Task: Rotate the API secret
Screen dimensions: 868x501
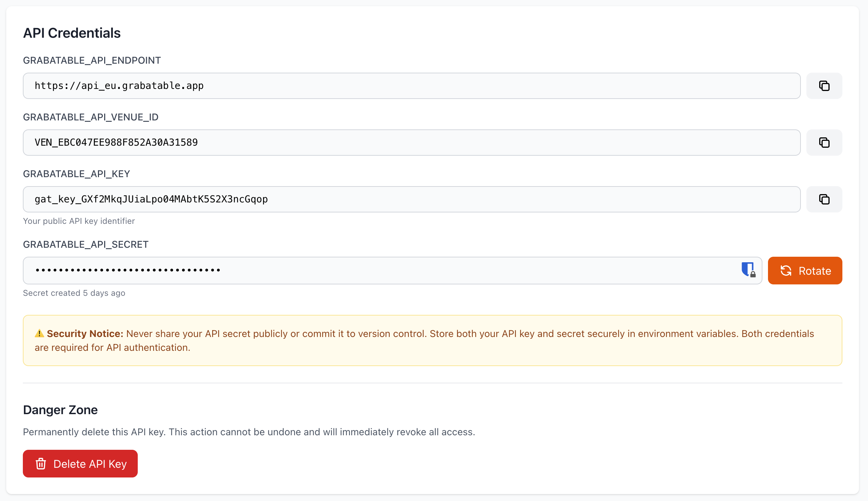Action: (805, 271)
